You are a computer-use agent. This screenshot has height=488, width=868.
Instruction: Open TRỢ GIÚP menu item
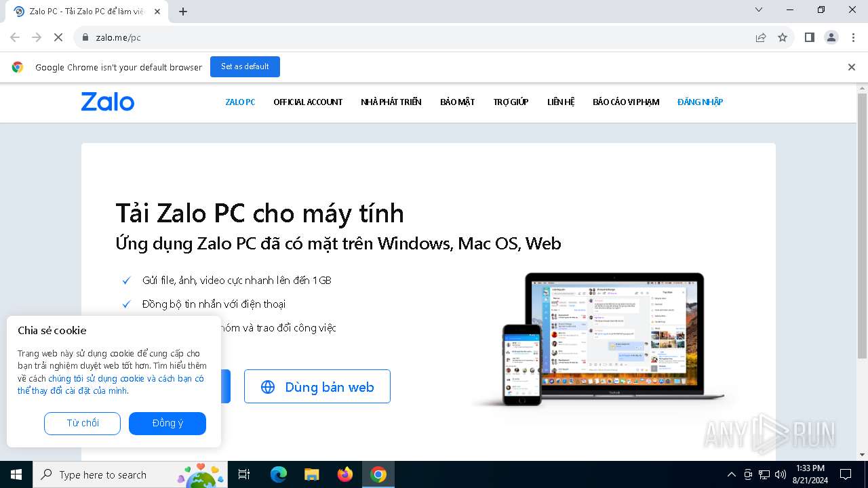point(511,102)
